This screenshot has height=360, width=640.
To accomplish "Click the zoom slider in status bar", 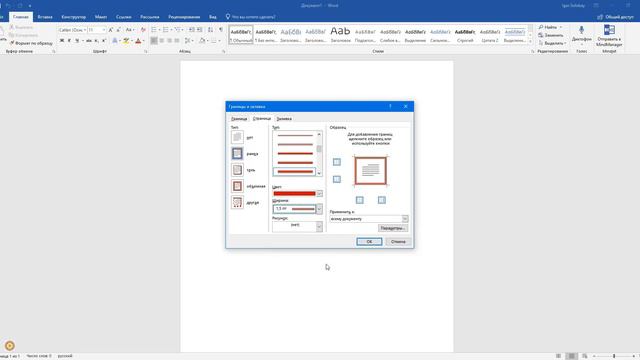I will point(614,356).
